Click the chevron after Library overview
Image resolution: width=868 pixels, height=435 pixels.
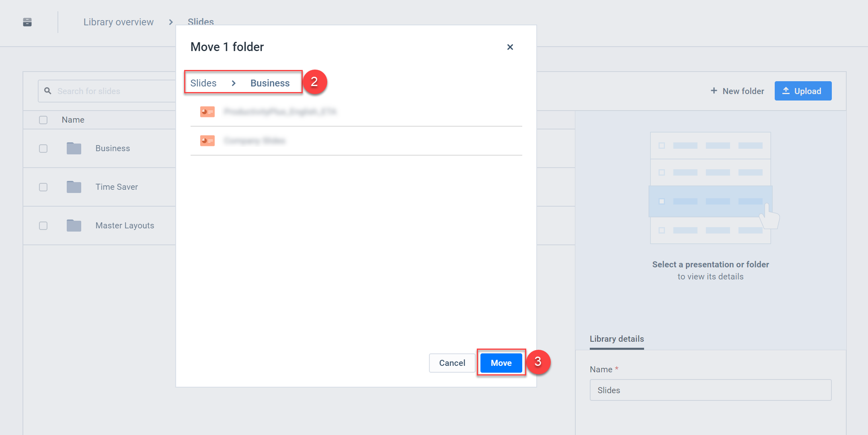pyautogui.click(x=171, y=22)
